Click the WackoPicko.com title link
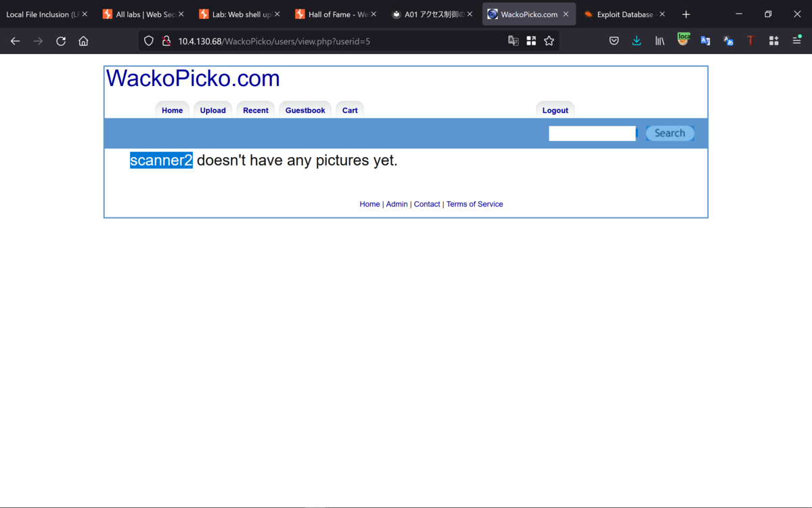 click(x=193, y=79)
